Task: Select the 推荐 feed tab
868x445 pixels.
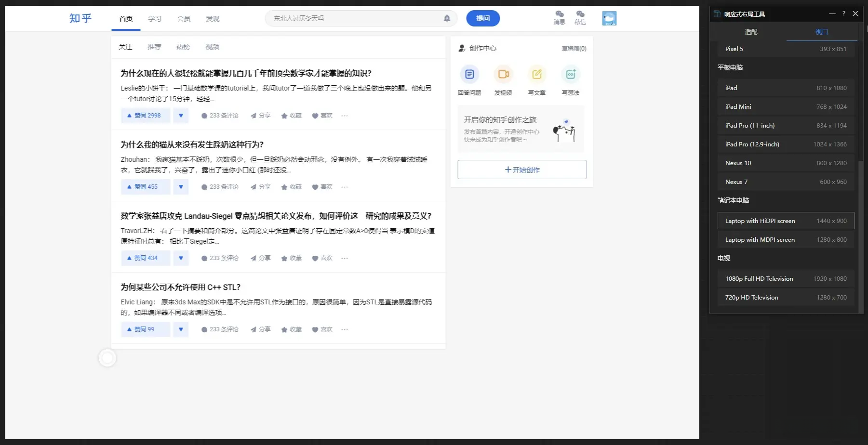Action: coord(154,47)
